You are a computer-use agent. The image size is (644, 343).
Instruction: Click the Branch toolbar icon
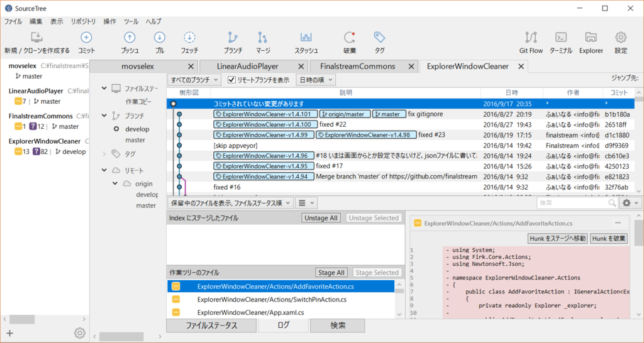(x=233, y=37)
